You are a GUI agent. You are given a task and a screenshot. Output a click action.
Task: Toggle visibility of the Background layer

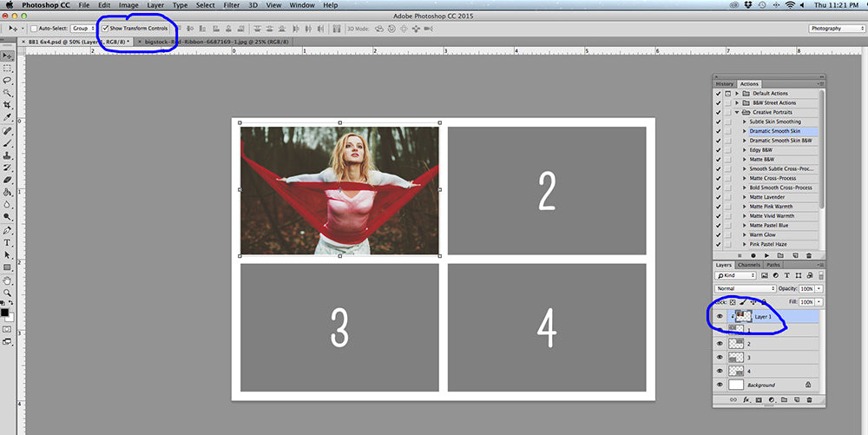tap(720, 385)
